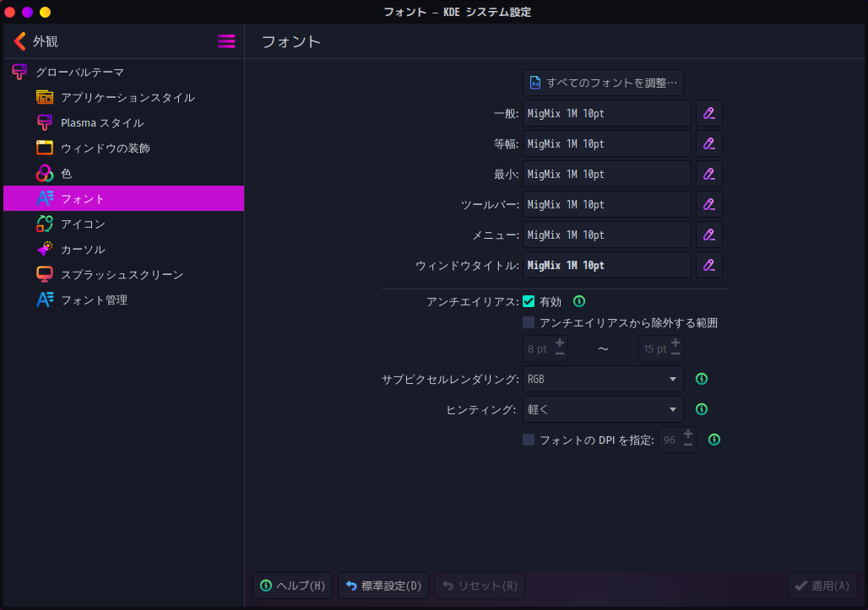This screenshot has width=868, height=610.
Task: Click the 等幅 font field
Action: [x=607, y=143]
